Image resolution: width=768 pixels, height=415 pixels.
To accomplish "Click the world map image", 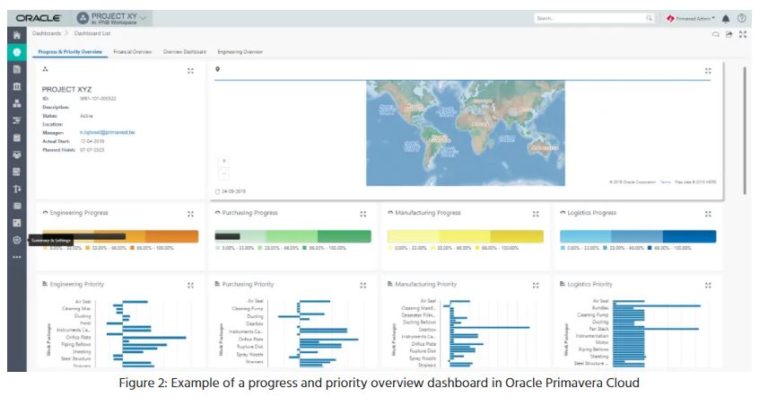I will (x=465, y=133).
